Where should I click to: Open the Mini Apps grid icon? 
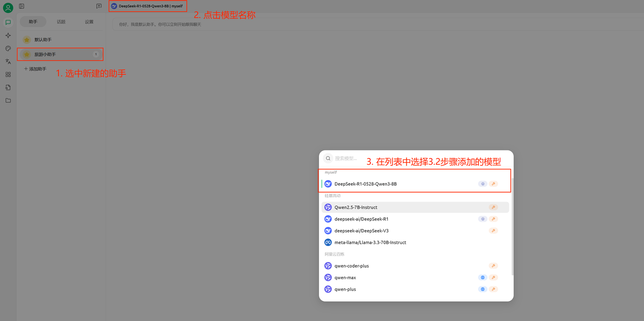[x=8, y=74]
